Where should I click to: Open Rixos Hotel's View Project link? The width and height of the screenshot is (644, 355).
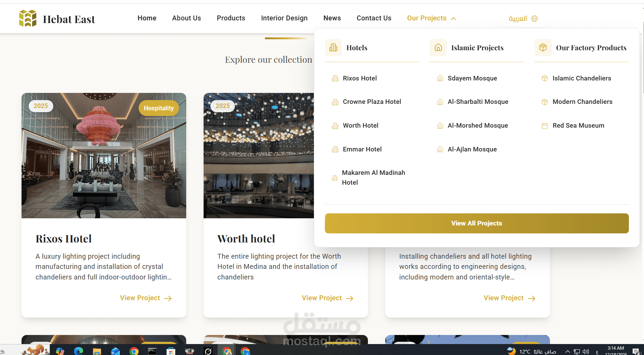click(146, 298)
